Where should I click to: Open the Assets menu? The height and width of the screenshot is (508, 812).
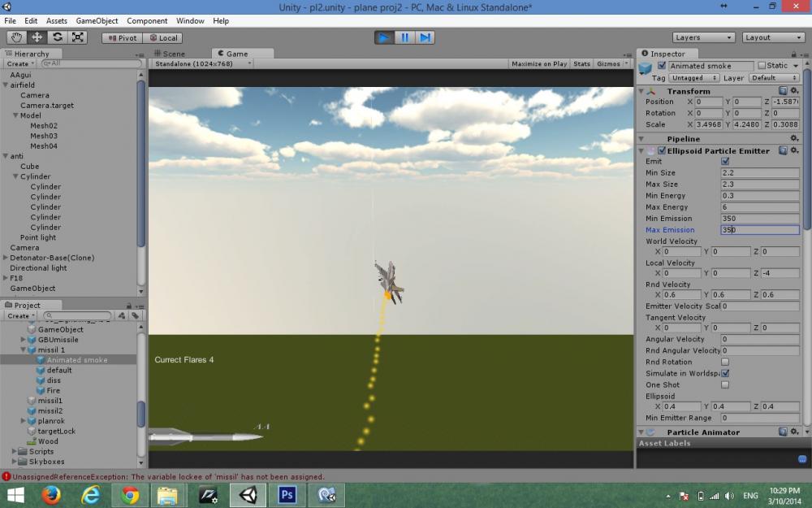(x=57, y=21)
